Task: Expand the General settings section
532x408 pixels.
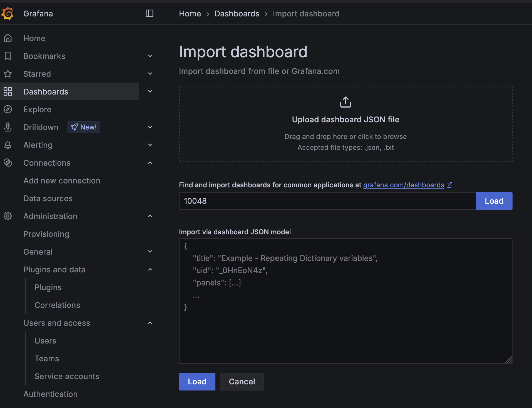Action: coord(150,252)
